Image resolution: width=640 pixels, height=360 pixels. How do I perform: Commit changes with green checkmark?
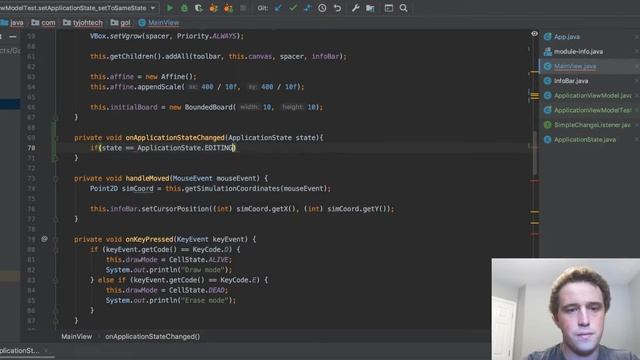(x=293, y=8)
